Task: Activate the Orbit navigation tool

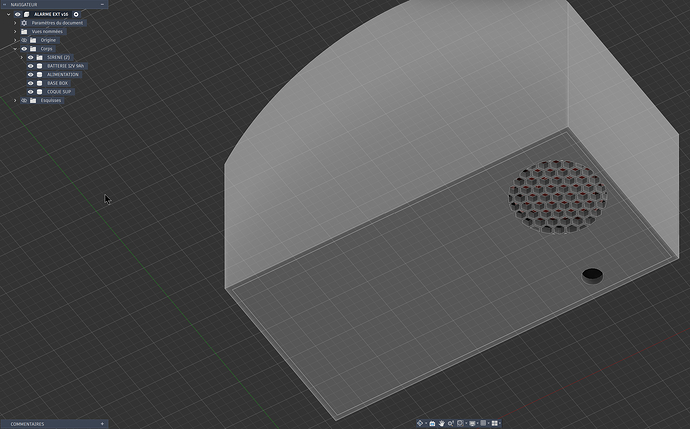Action: [x=420, y=423]
